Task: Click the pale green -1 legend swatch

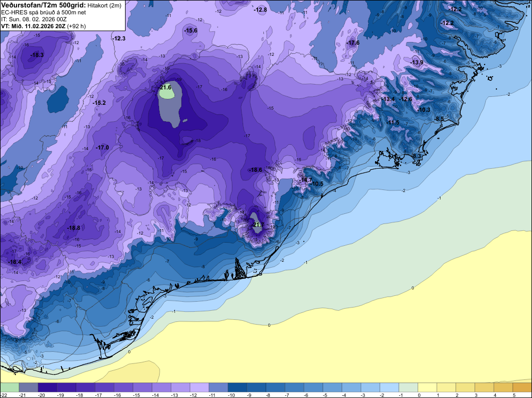Action: point(409,387)
